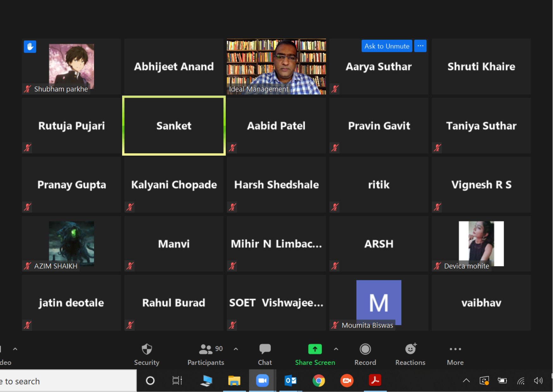Screen dimensions: 553x392
Task: Open the Security shield icon
Action: pos(147,349)
